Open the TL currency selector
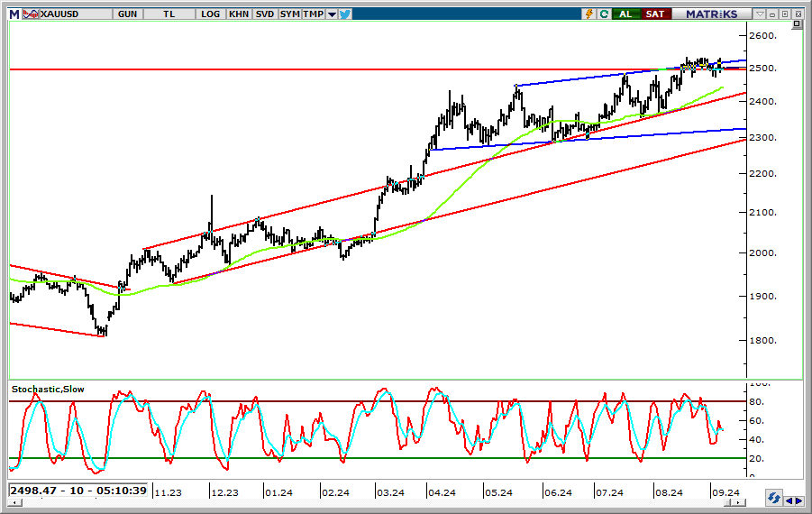The image size is (812, 514). [169, 14]
